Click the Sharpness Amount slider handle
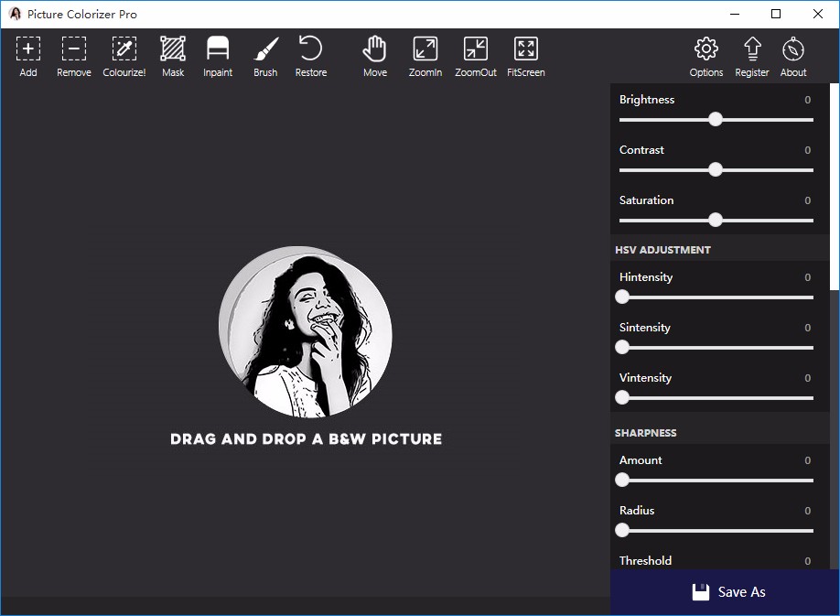Viewport: 840px width, 616px height. [x=622, y=480]
